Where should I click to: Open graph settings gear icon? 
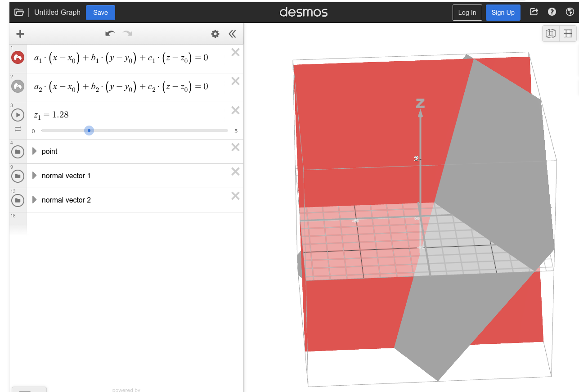pyautogui.click(x=215, y=34)
